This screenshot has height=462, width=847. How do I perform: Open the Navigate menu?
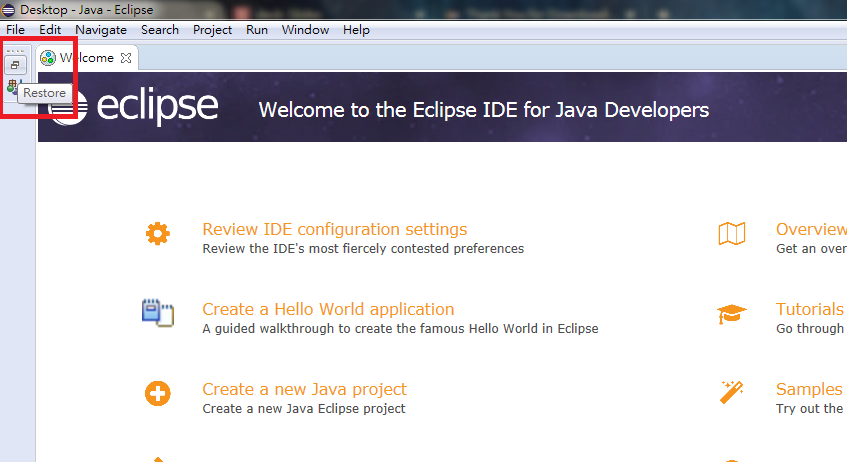101,30
